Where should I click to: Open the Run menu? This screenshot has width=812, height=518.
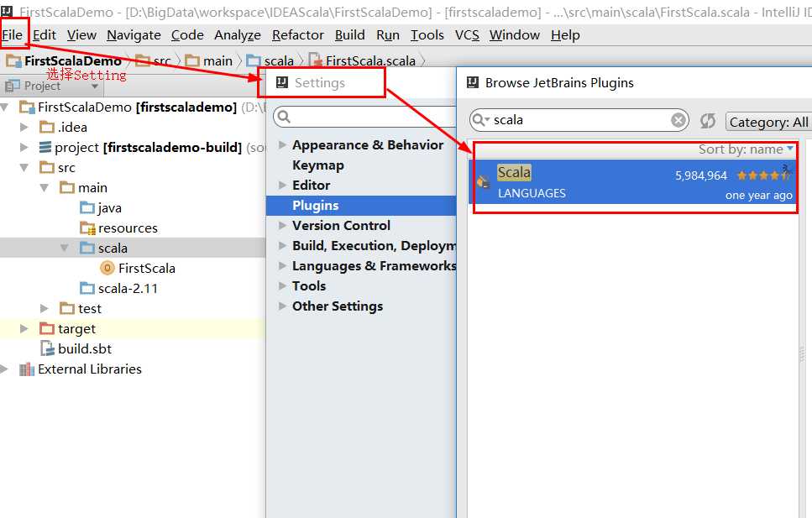(388, 35)
